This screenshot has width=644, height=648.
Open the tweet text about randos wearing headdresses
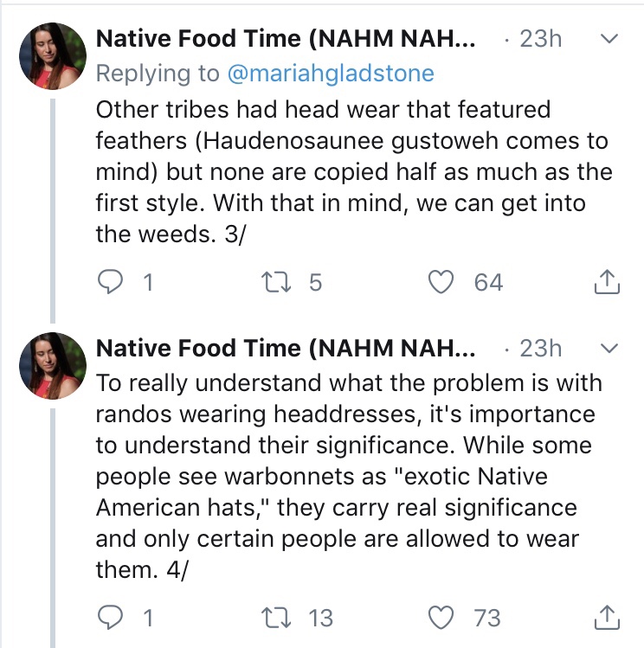click(346, 476)
